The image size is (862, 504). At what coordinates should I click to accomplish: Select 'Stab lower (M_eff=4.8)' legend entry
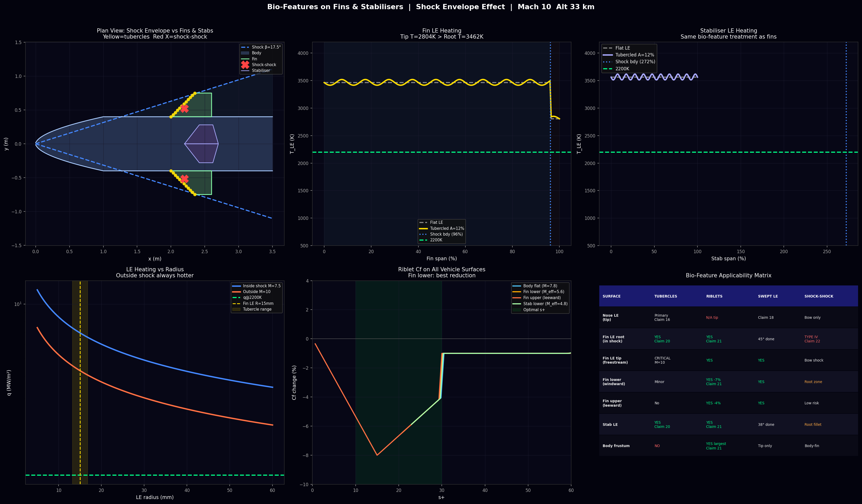pyautogui.click(x=540, y=304)
